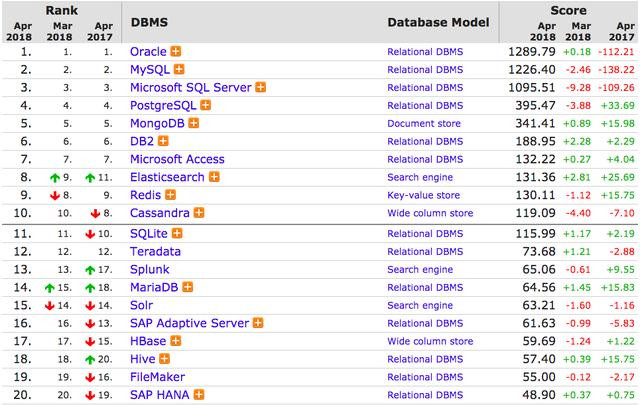Click the plus icon beside Cassandra
This screenshot has width=640, height=405.
point(200,213)
